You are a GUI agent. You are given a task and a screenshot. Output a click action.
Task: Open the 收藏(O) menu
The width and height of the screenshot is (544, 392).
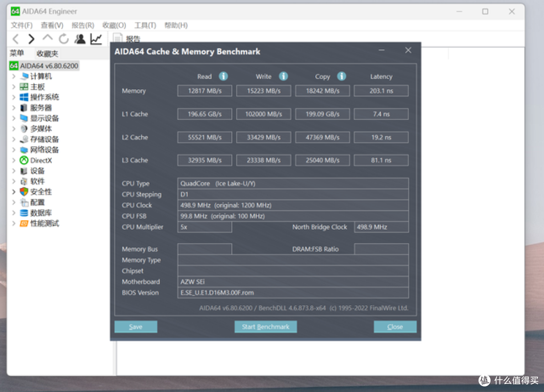114,25
